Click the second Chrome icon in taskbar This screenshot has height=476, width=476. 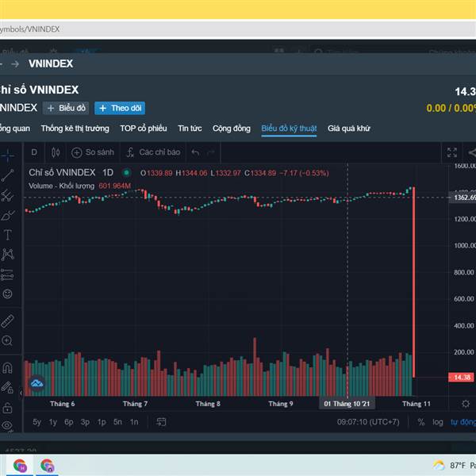48,466
